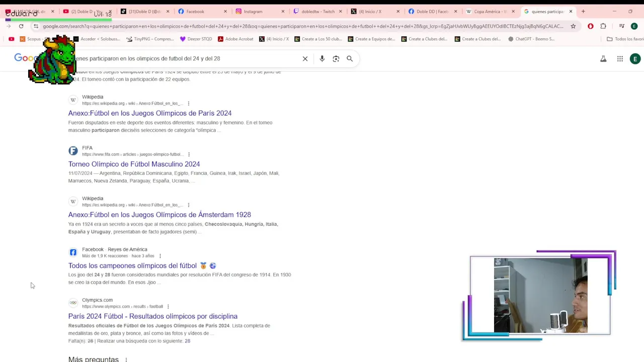Click the X bookmark (4) Inicio / X
The width and height of the screenshot is (644, 362).
click(274, 39)
